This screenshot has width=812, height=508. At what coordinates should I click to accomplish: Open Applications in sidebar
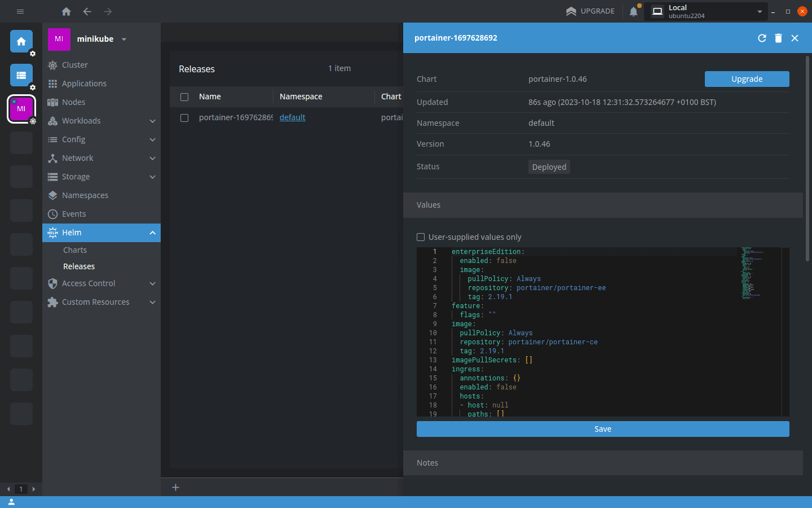click(x=101, y=84)
